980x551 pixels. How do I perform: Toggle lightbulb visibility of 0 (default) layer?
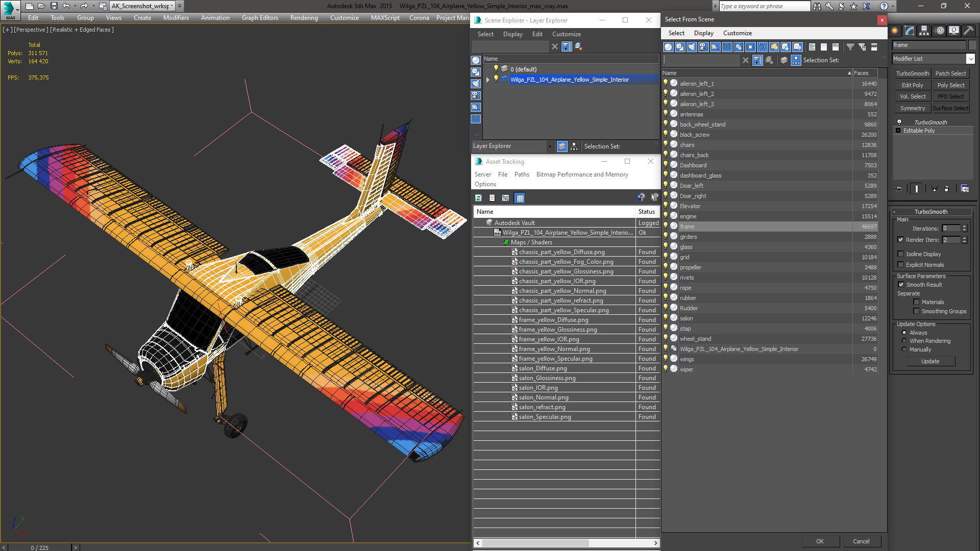coord(495,69)
